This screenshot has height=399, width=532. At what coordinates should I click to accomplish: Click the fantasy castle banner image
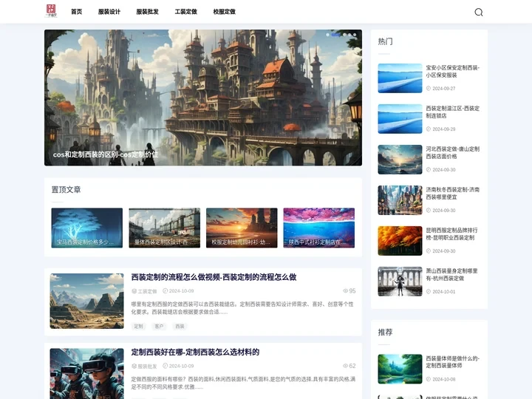coord(203,98)
